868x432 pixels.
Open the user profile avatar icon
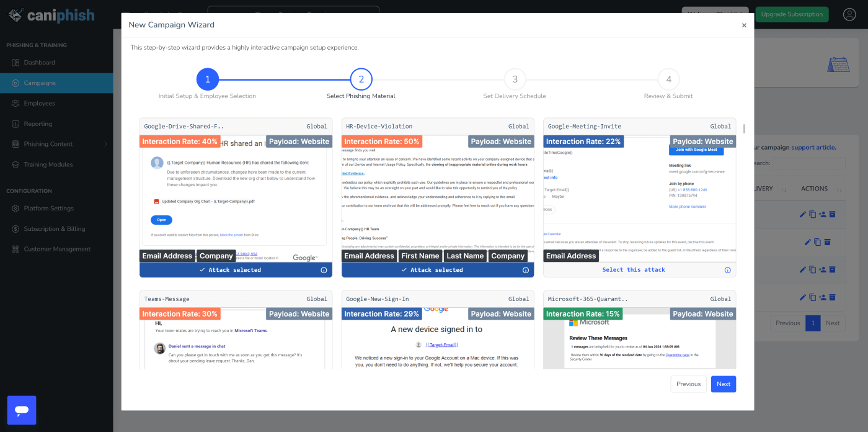(x=849, y=14)
